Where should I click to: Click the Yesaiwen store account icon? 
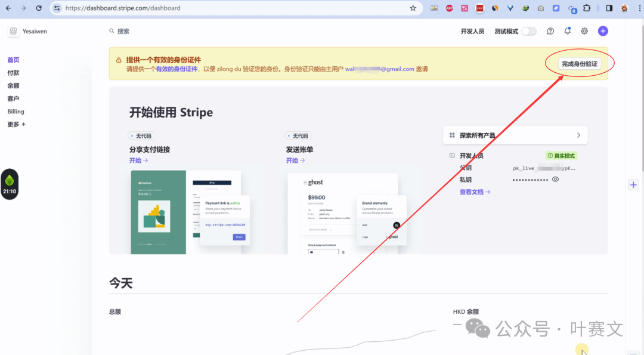pos(13,32)
